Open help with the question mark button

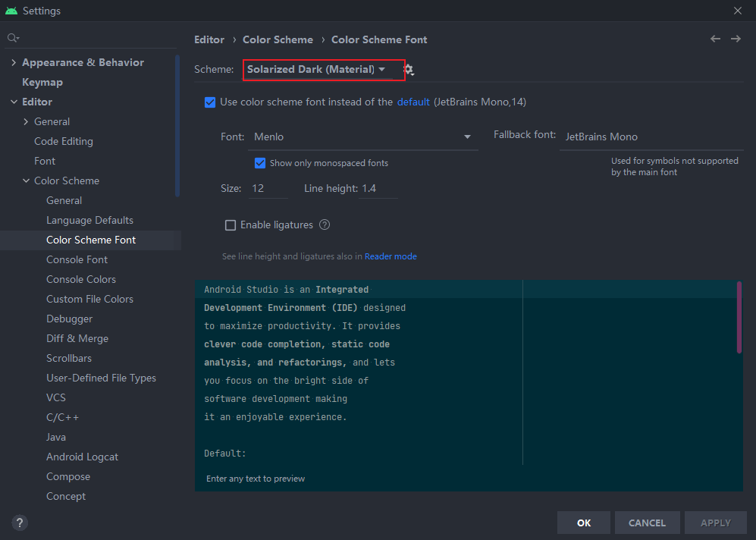[20, 523]
